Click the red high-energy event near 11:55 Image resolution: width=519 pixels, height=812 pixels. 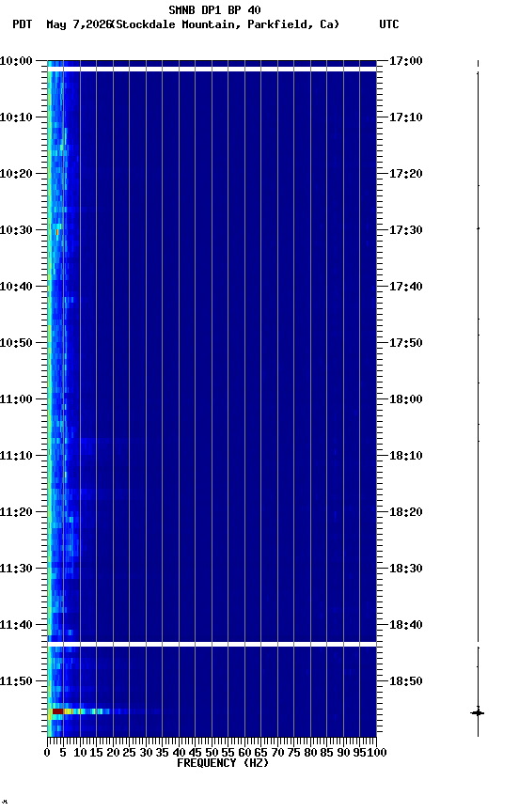point(57,711)
